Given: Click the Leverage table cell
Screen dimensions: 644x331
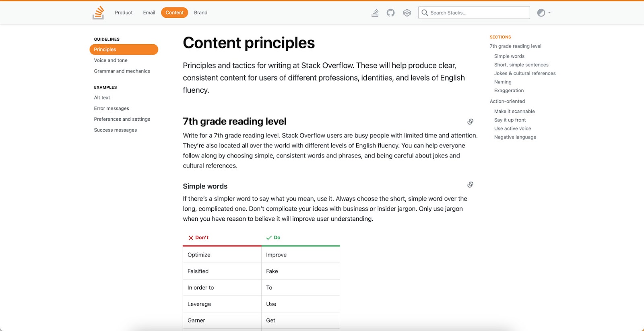Looking at the screenshot, I should pos(222,304).
